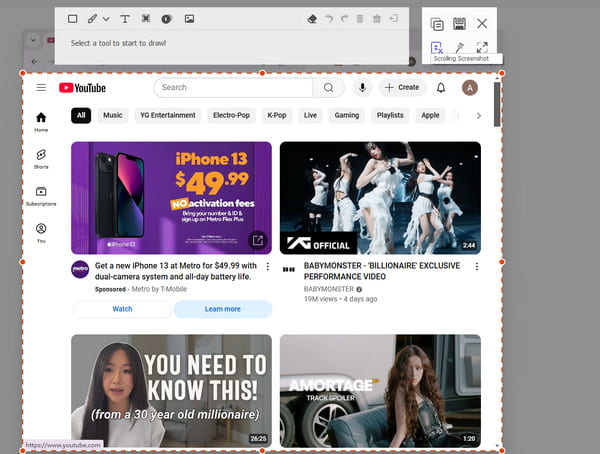Open the Create menu button
600x454 pixels.
[402, 88]
